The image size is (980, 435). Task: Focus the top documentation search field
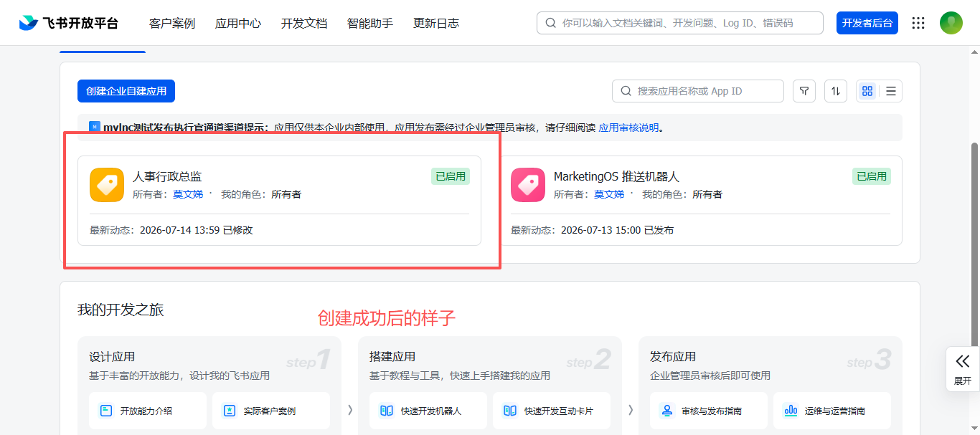680,23
